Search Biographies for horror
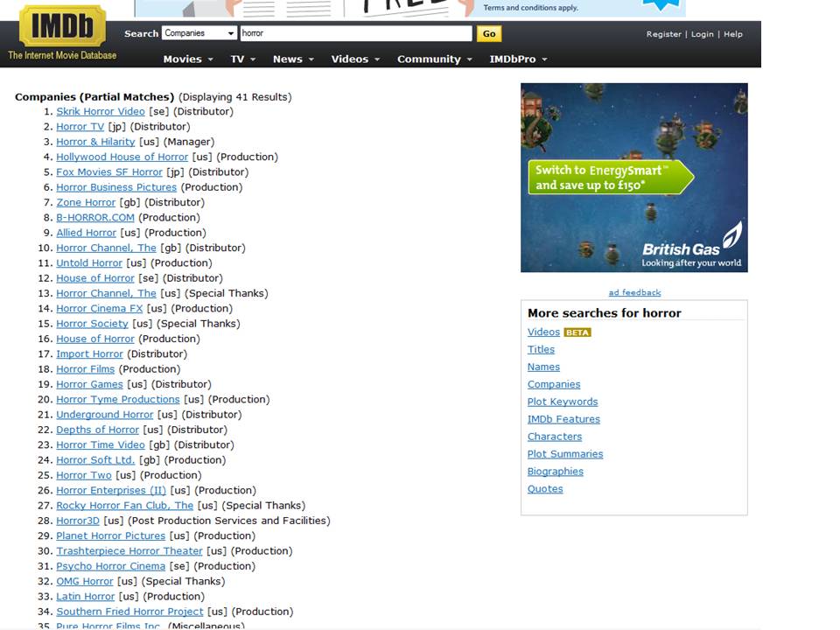 click(x=555, y=472)
